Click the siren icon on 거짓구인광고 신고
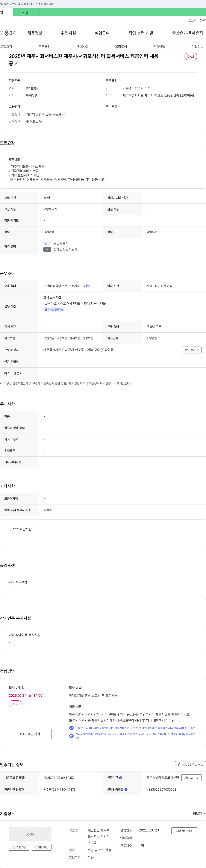The image size is (206, 868). tap(180, 765)
